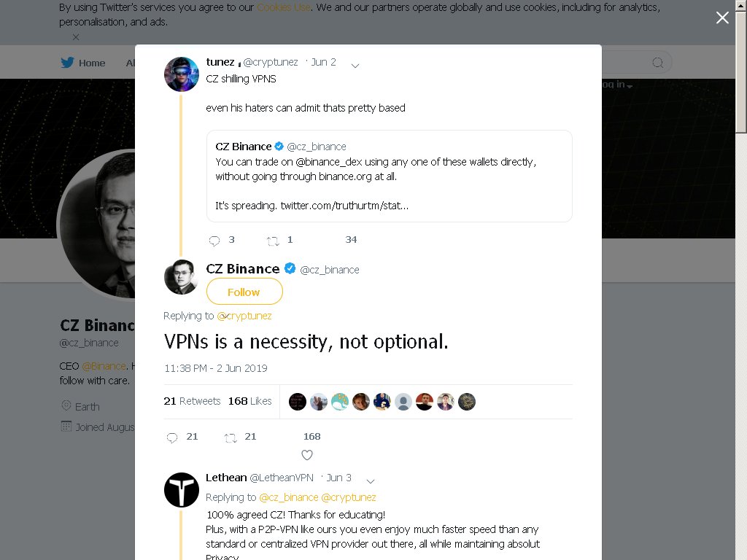Retweet CZ Binance's VPN tweet

coord(231,437)
